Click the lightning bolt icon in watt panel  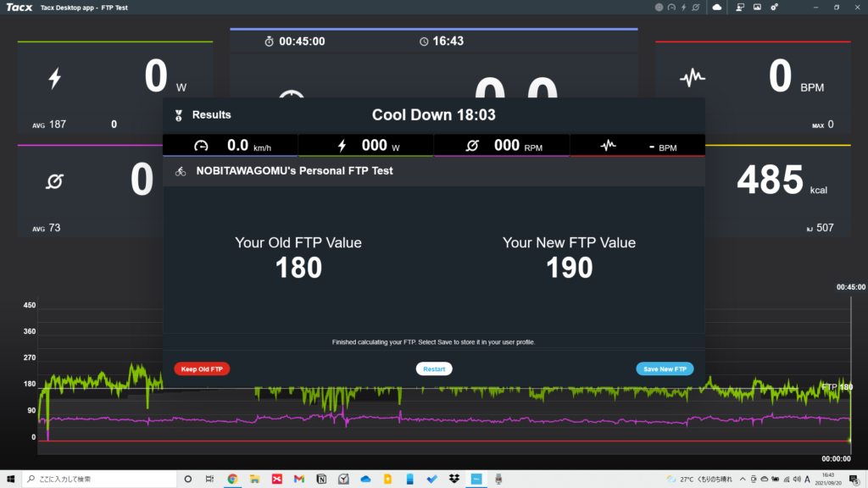point(55,79)
